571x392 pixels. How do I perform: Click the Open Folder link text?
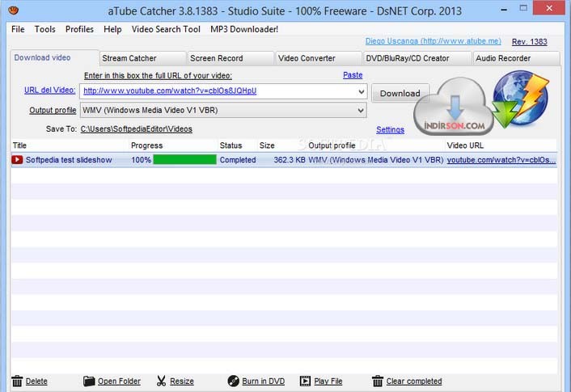click(119, 381)
